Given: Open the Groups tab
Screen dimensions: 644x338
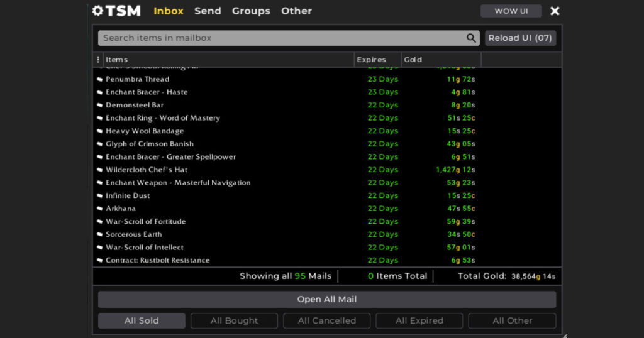Looking at the screenshot, I should pos(251,11).
